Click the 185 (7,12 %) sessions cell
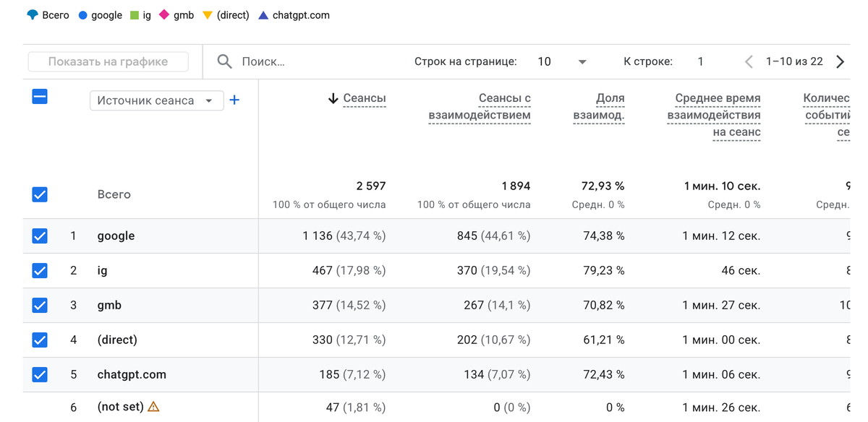This screenshot has height=422, width=868. pos(354,374)
